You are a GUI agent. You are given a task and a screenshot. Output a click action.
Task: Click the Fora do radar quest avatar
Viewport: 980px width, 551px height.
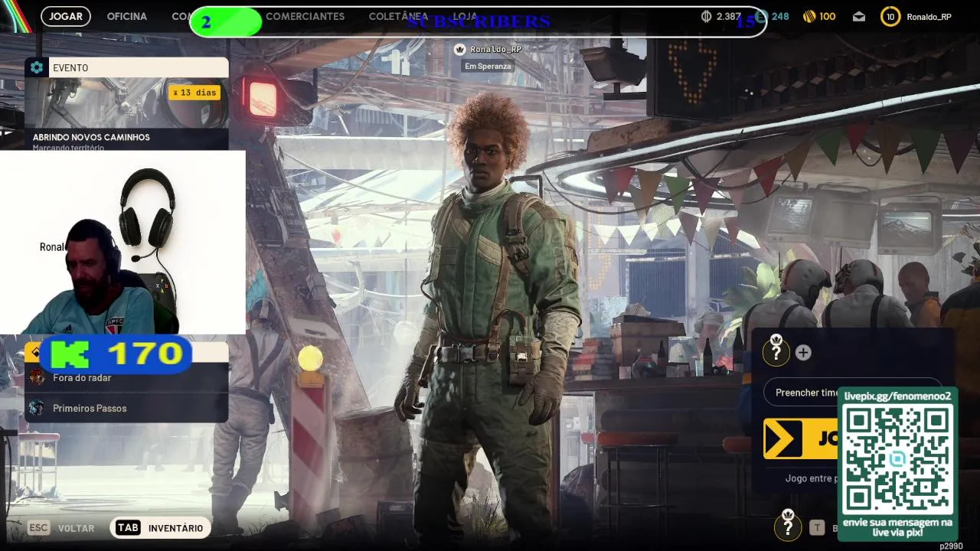point(37,378)
